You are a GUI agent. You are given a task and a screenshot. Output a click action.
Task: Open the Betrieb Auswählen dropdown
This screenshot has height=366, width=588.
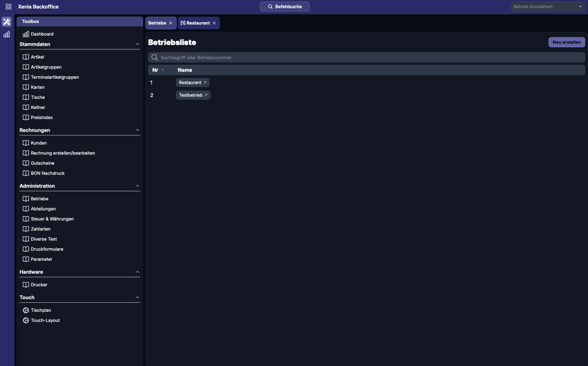pyautogui.click(x=548, y=7)
